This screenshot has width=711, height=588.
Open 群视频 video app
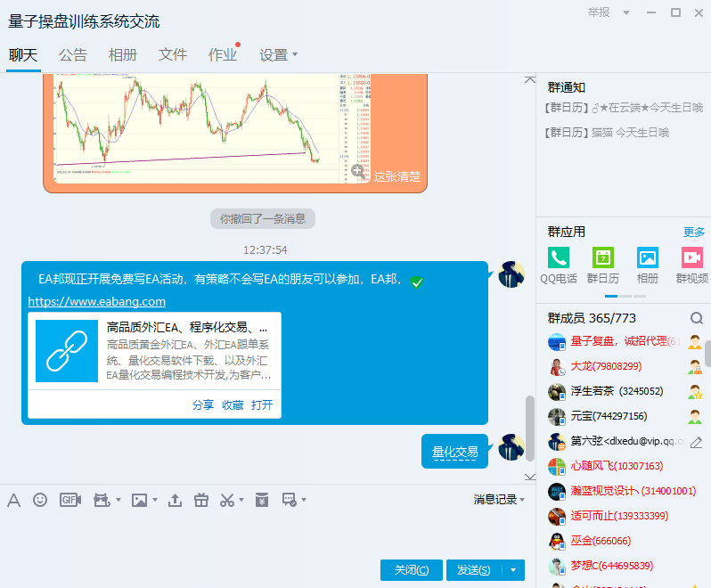(x=692, y=265)
